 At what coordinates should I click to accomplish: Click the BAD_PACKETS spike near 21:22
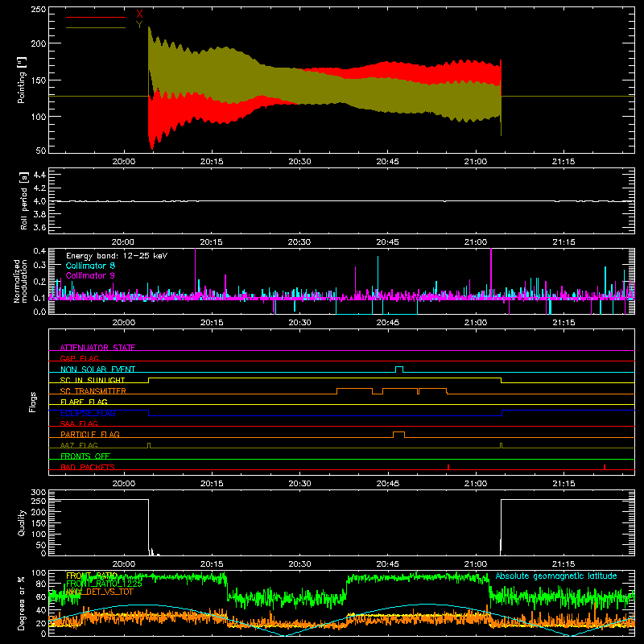pyautogui.click(x=605, y=467)
